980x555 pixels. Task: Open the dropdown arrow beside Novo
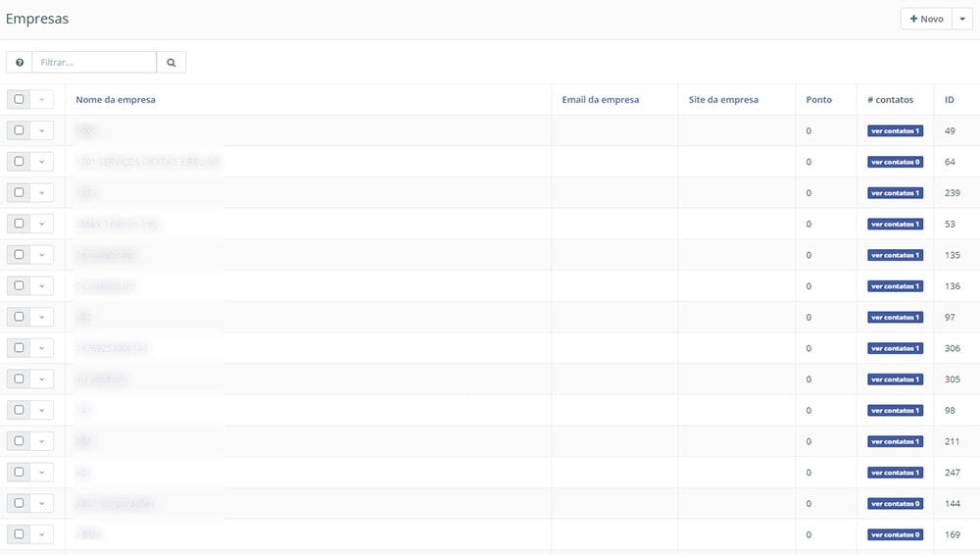tap(962, 20)
